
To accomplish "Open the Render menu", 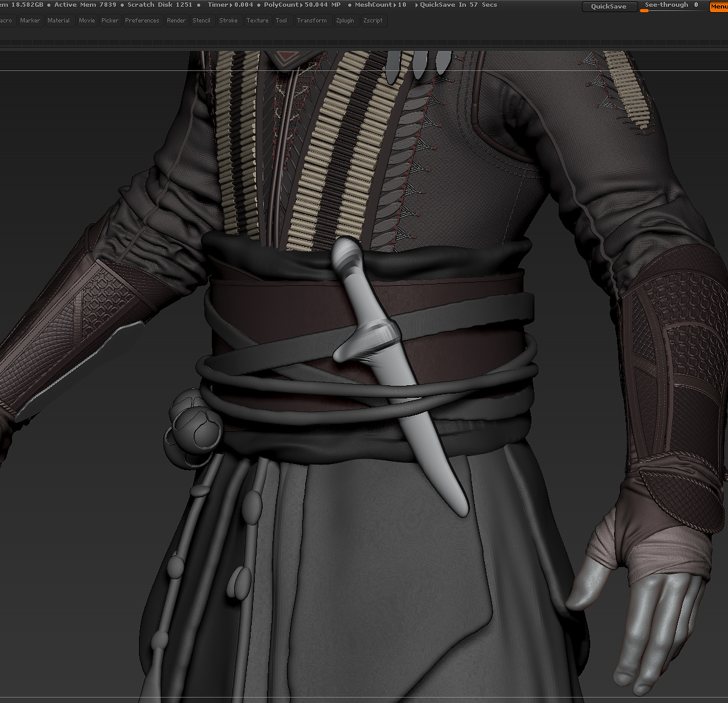I will click(177, 21).
